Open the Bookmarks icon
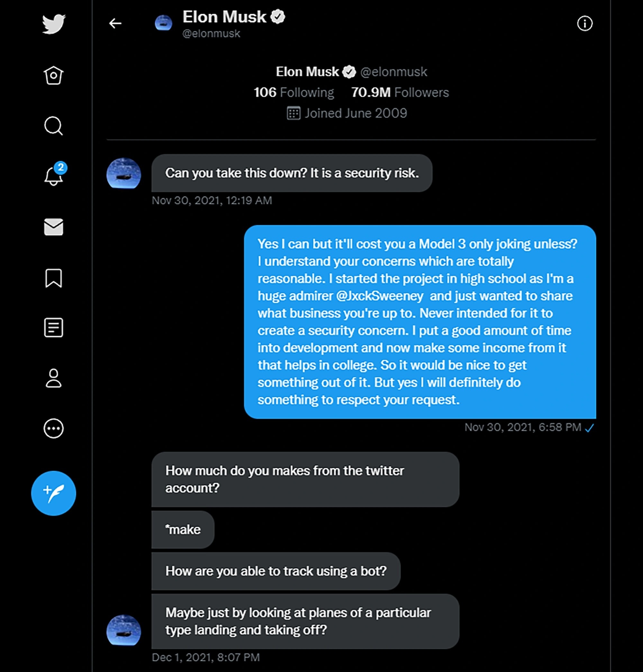The image size is (643, 672). [53, 278]
